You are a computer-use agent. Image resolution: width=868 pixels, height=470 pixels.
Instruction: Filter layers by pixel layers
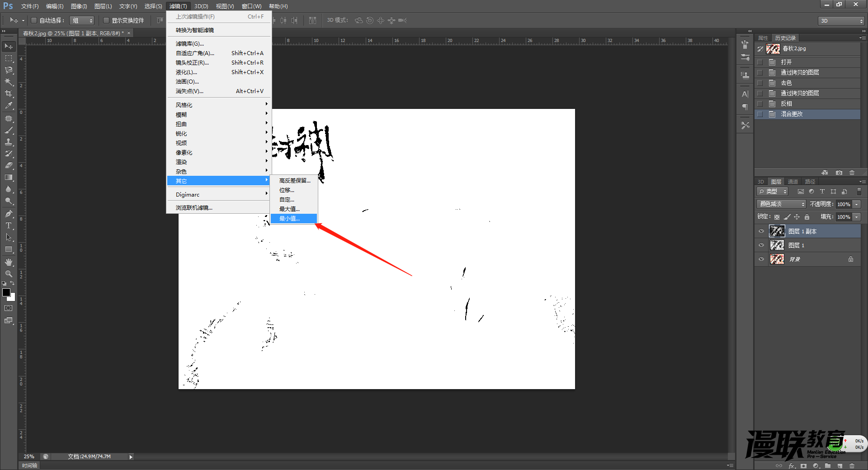tap(801, 192)
